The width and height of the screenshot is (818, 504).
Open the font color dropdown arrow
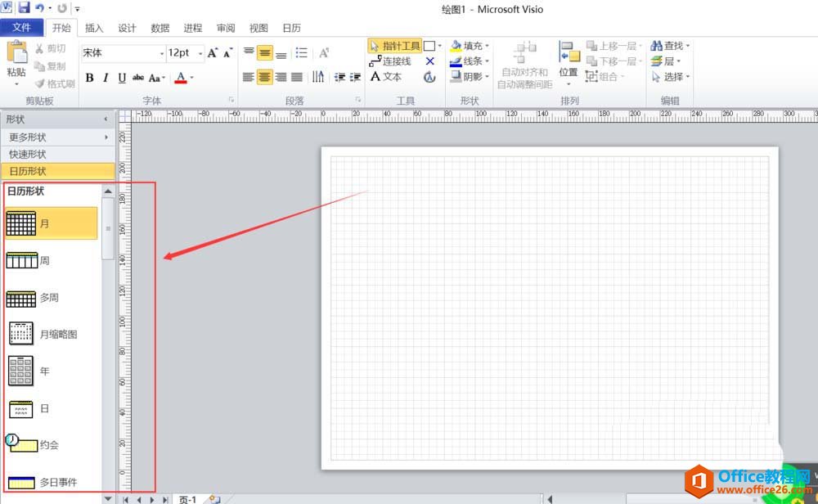pyautogui.click(x=192, y=78)
